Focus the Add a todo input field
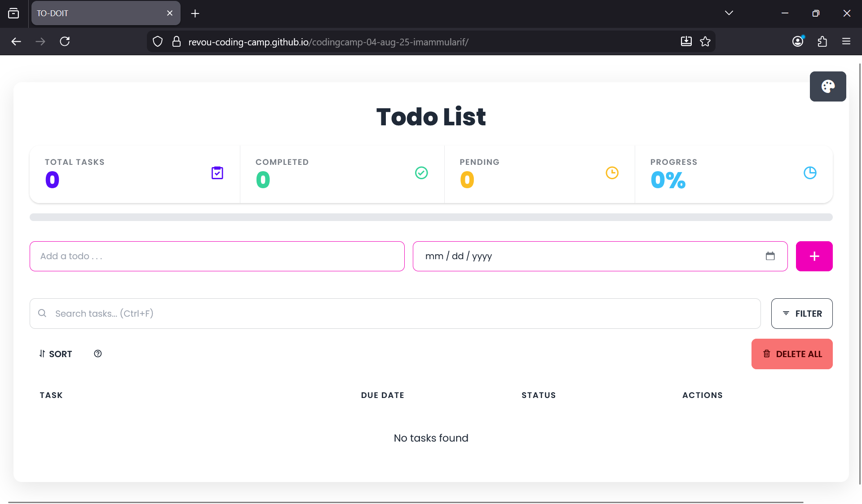Viewport: 862px width, 504px height. 217,256
